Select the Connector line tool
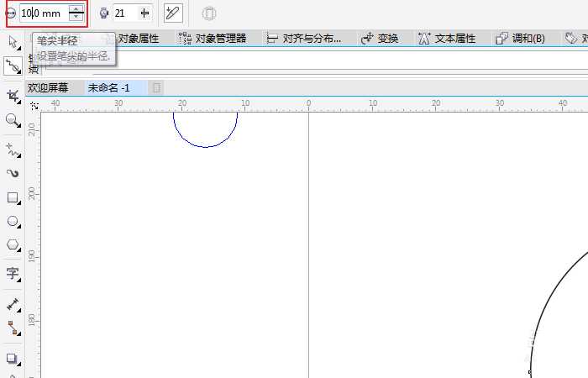Viewport: 588px width, 378px height. [x=13, y=328]
